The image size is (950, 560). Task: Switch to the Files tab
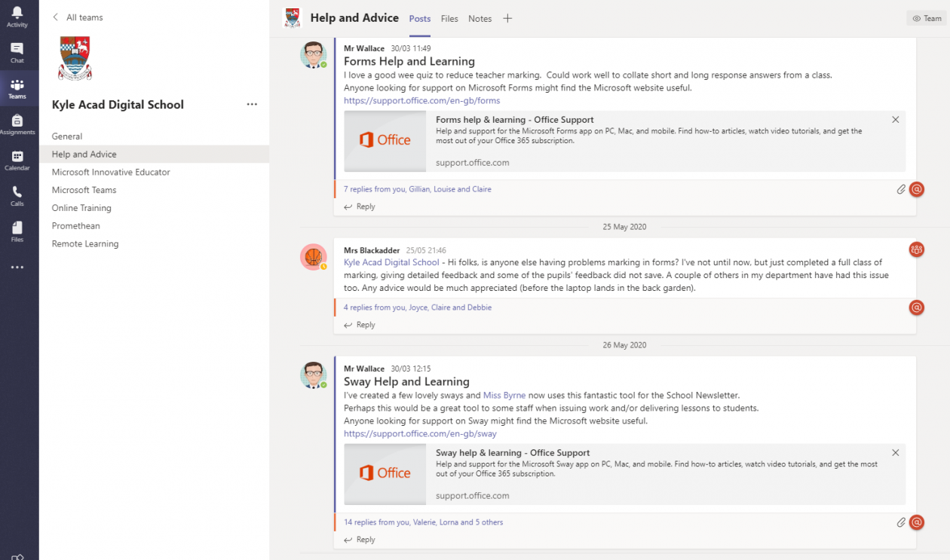(449, 19)
